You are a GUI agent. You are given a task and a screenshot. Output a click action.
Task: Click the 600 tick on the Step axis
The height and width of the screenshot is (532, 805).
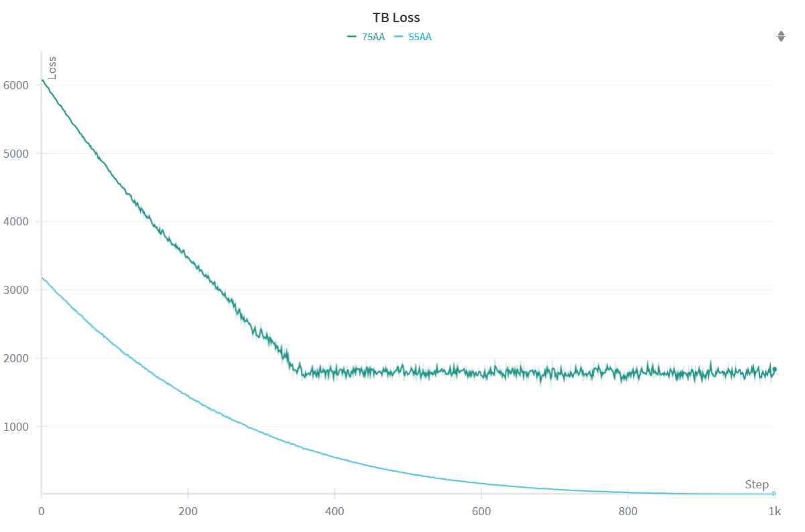(481, 512)
